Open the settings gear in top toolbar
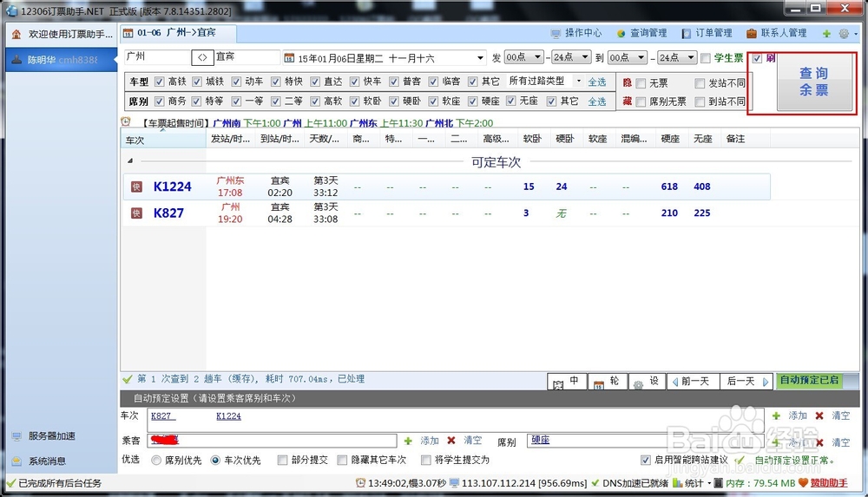This screenshot has width=868, height=497. (844, 34)
